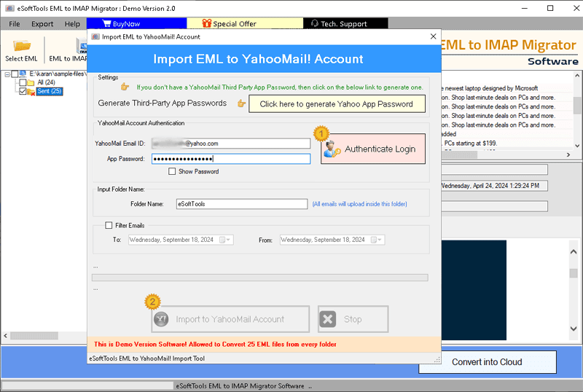Screen dimensions: 583x392
Task: Click the Authenticate Login button
Action: coord(373,149)
